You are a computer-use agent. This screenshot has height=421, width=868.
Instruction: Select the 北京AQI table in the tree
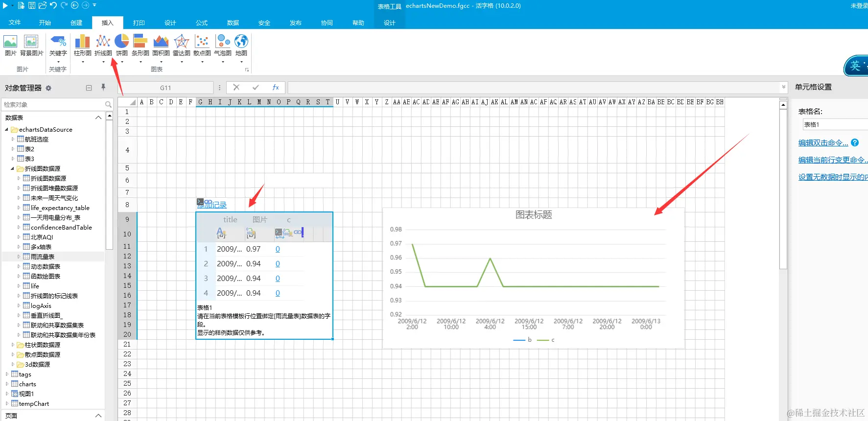pyautogui.click(x=42, y=237)
